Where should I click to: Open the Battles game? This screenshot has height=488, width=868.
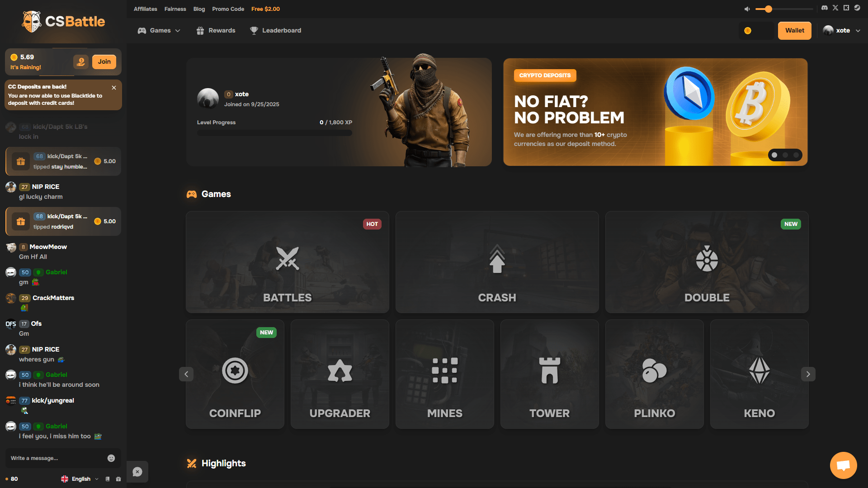287,262
